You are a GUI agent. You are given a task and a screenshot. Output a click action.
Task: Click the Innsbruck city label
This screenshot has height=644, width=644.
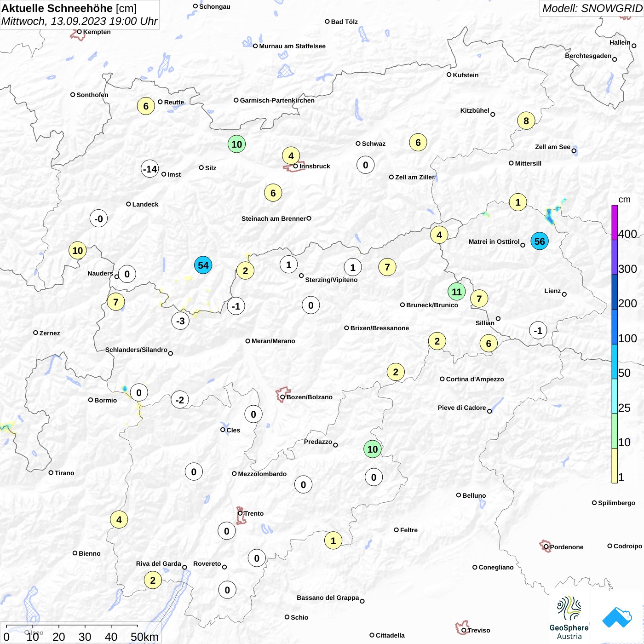point(315,166)
